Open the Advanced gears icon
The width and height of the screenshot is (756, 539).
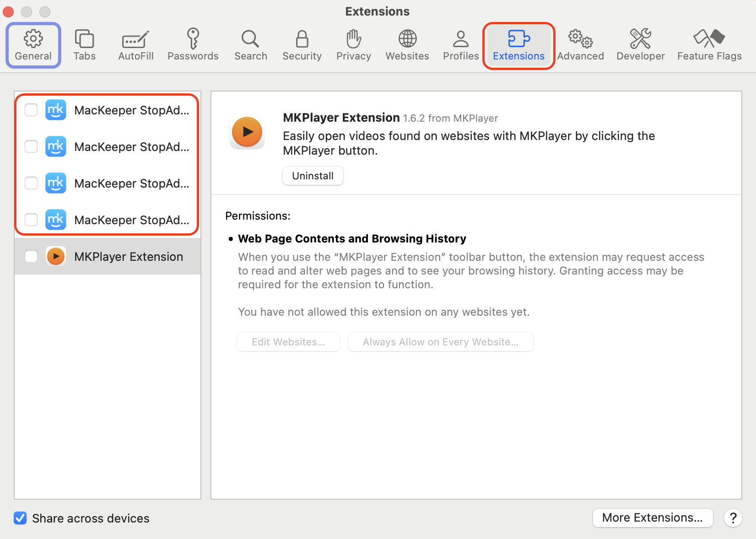[x=581, y=39]
